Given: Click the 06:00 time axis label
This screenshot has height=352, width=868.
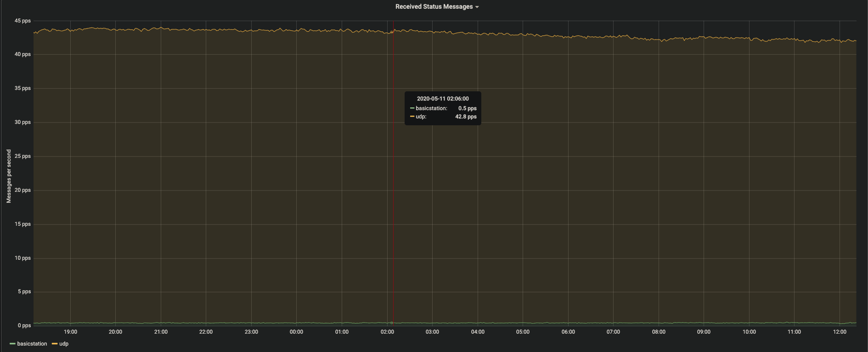Looking at the screenshot, I should pos(568,332).
